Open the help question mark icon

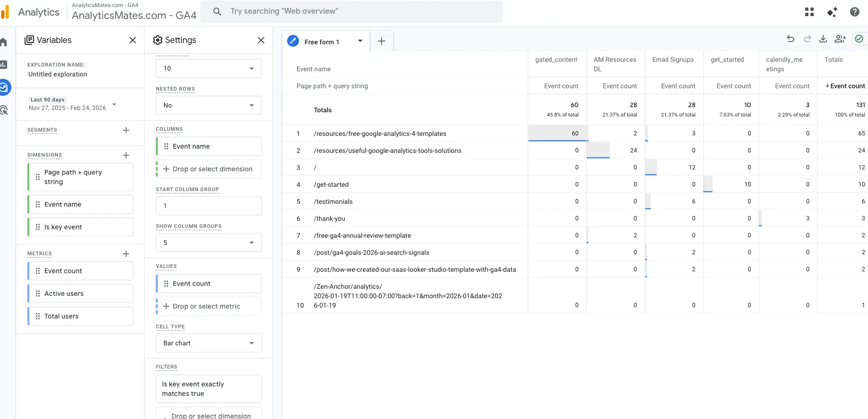click(x=855, y=12)
